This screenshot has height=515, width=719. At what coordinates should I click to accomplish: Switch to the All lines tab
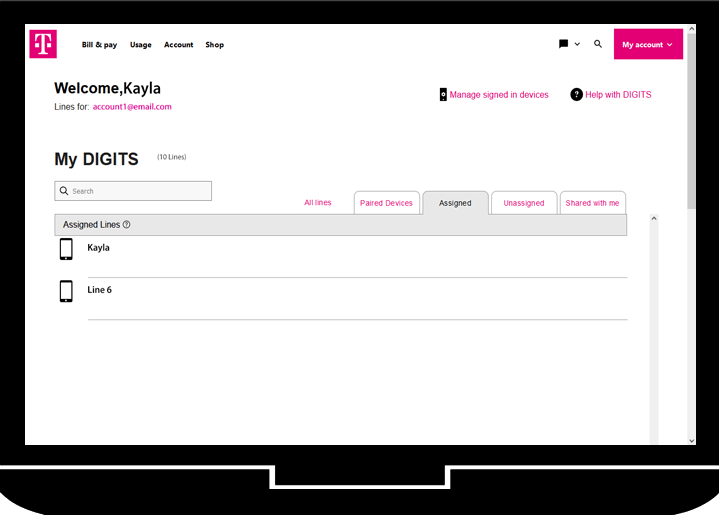tap(318, 203)
